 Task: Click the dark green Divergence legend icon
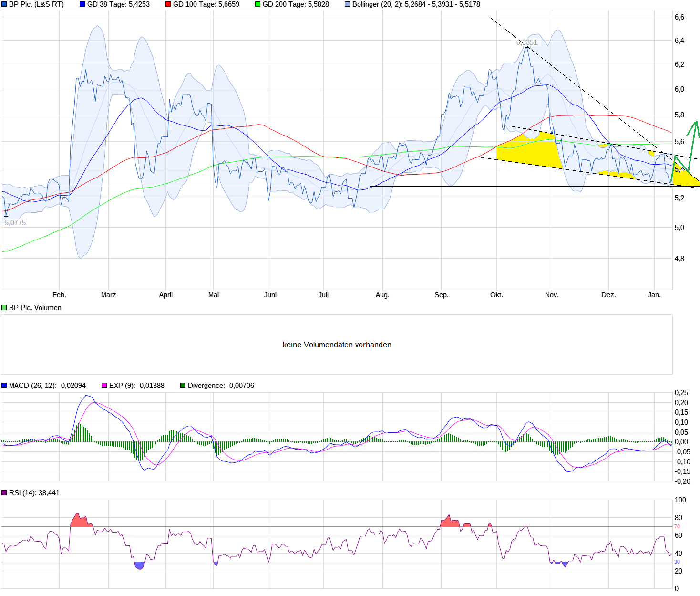point(183,385)
